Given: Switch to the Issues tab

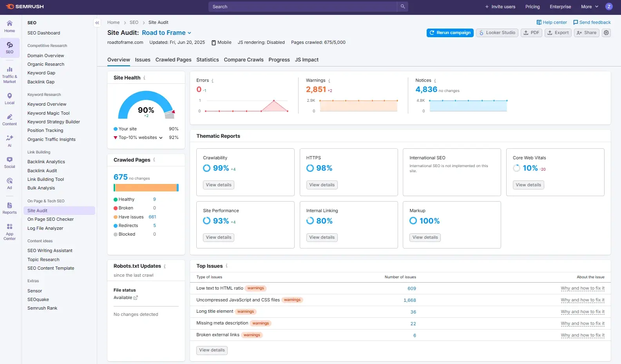Looking at the screenshot, I should (x=143, y=60).
